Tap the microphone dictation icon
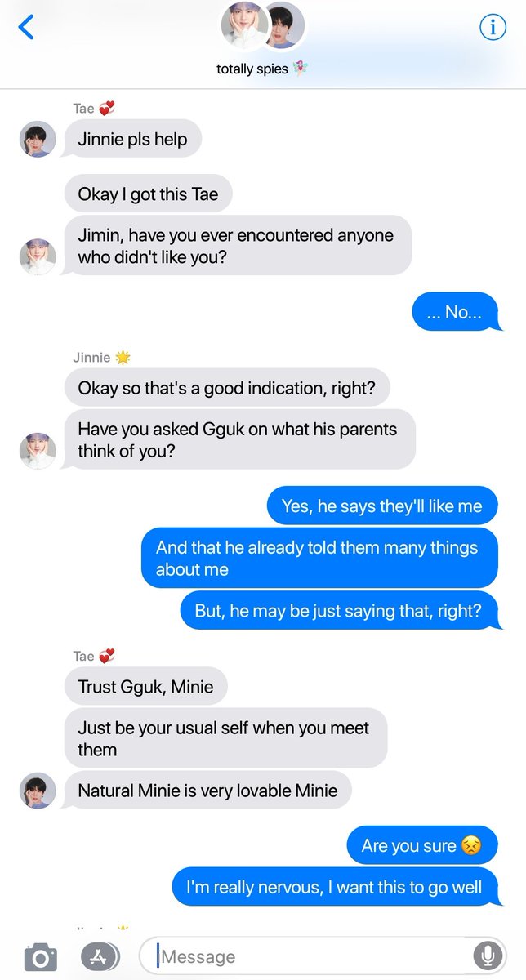 [x=488, y=956]
